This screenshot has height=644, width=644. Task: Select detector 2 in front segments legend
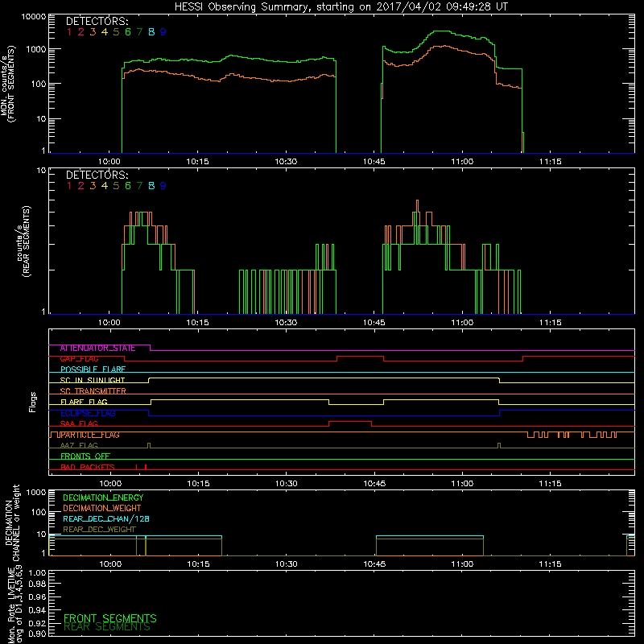coord(81,31)
